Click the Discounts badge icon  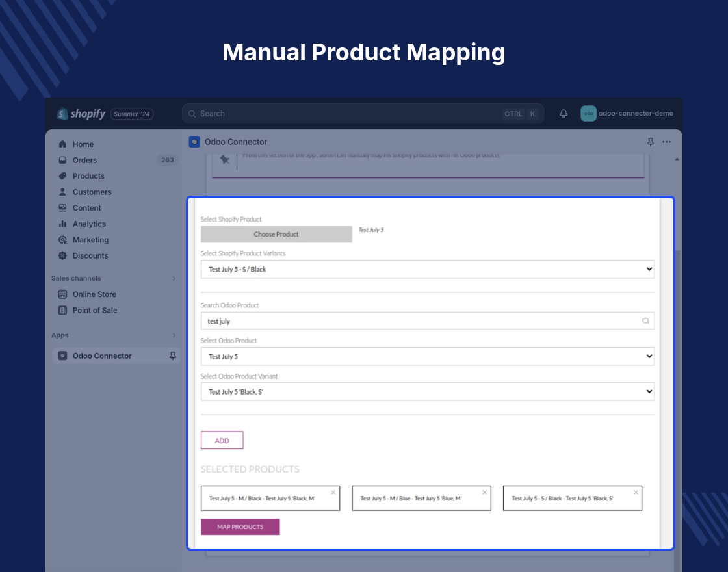tap(62, 255)
